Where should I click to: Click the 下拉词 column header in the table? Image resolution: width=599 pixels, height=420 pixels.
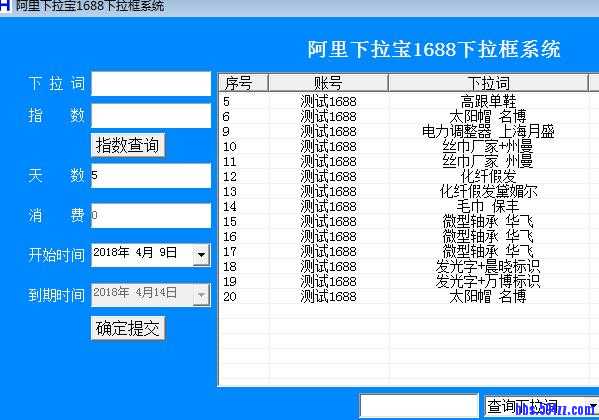(x=488, y=83)
